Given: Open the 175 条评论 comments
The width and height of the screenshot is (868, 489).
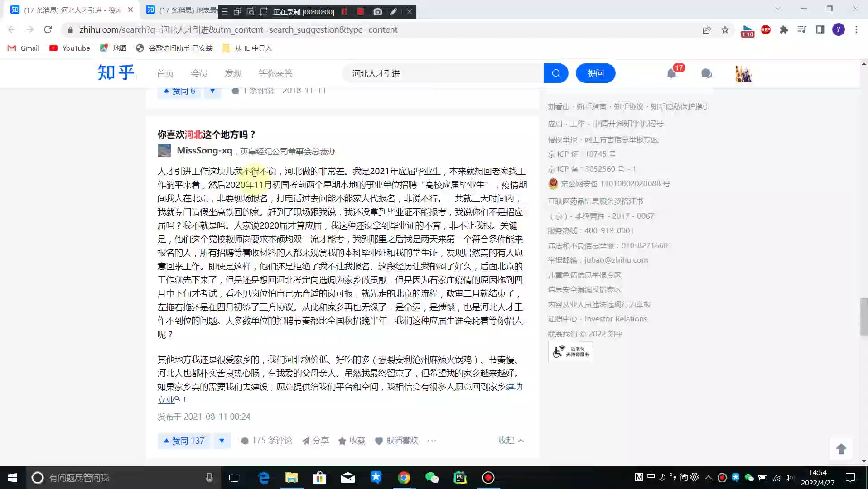Looking at the screenshot, I should click(x=266, y=441).
